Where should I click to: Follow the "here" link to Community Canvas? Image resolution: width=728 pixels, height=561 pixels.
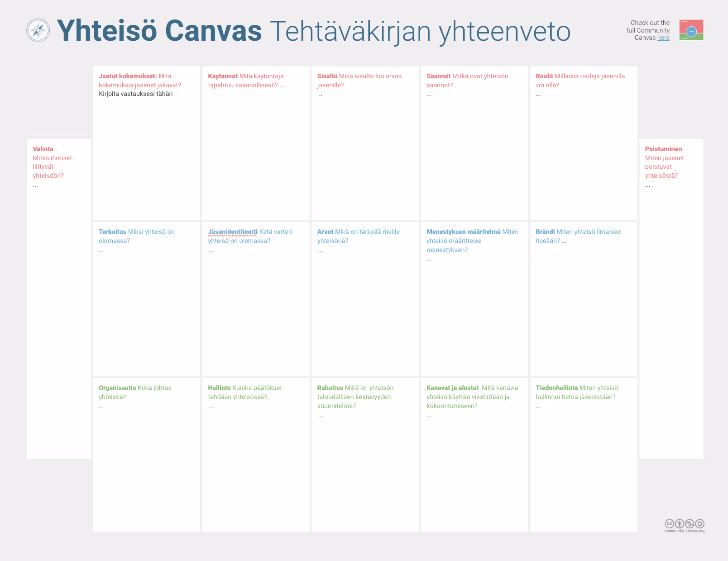(663, 38)
